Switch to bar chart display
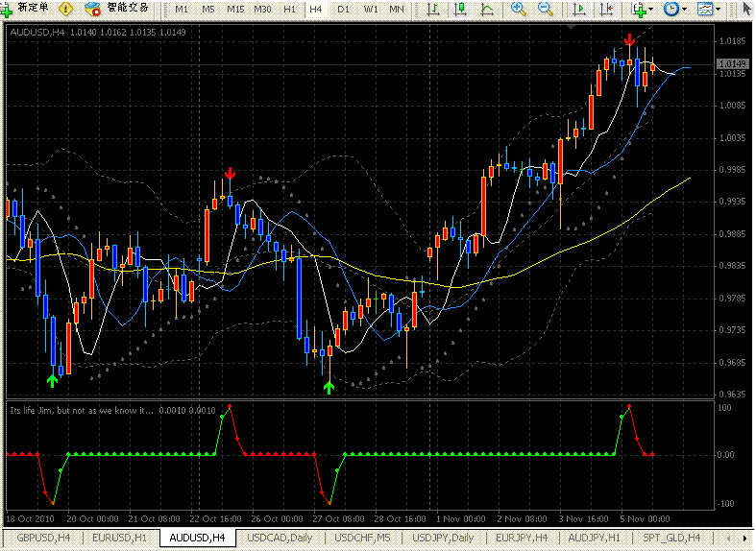The image size is (756, 551). pos(433,10)
